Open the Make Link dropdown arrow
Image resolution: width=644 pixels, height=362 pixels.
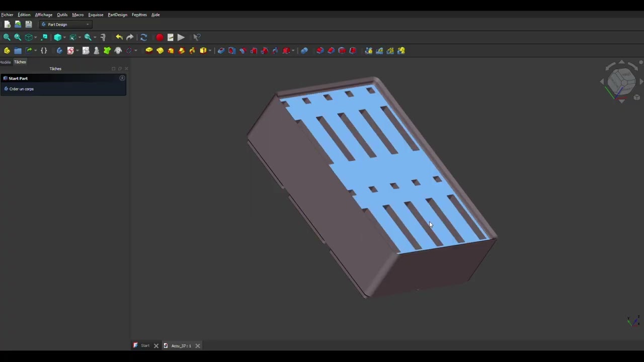(35, 51)
